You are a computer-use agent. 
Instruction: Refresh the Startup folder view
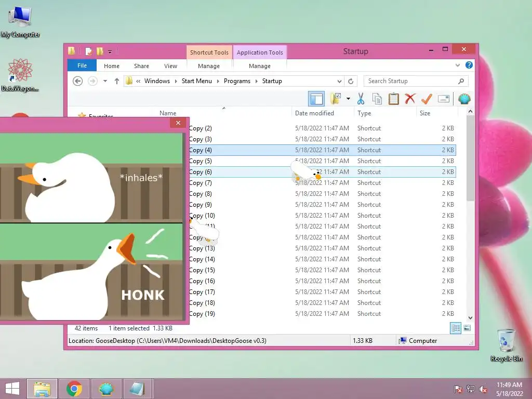click(x=351, y=81)
